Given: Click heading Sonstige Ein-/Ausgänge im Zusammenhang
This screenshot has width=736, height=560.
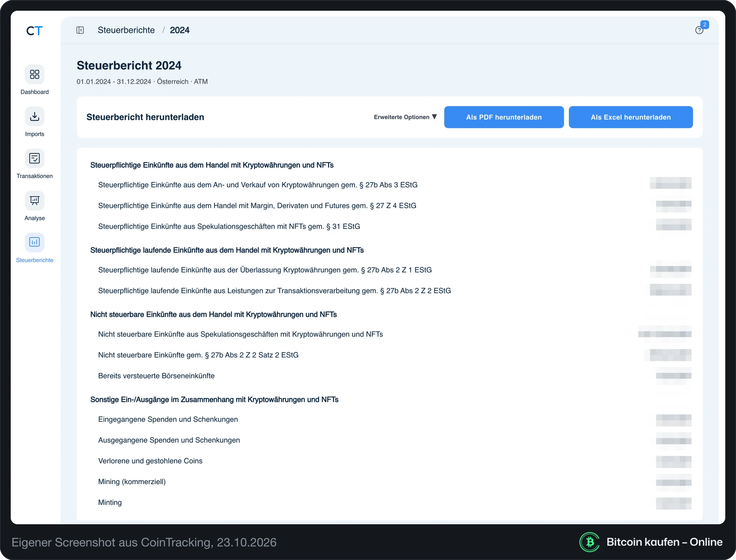Looking at the screenshot, I should [214, 400].
